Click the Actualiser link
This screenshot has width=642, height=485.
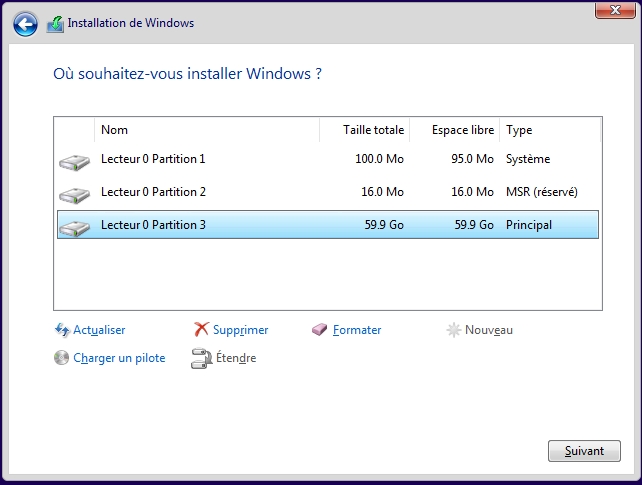99,330
